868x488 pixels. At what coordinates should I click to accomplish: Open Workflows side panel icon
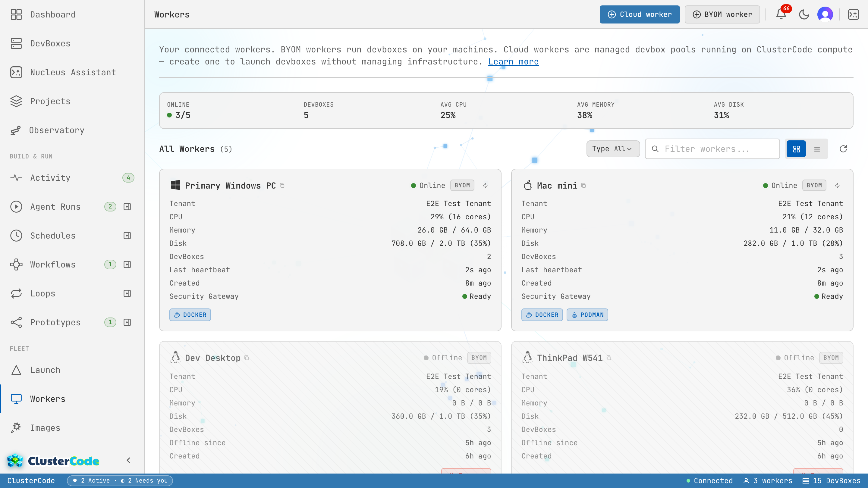coord(127,265)
